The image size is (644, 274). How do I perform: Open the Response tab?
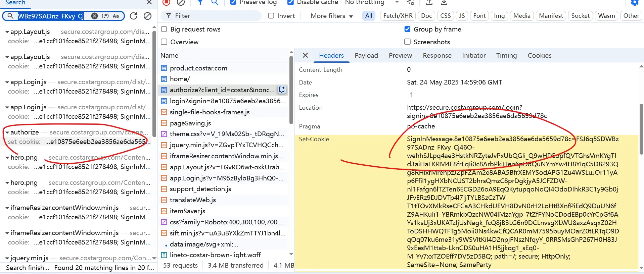437,55
